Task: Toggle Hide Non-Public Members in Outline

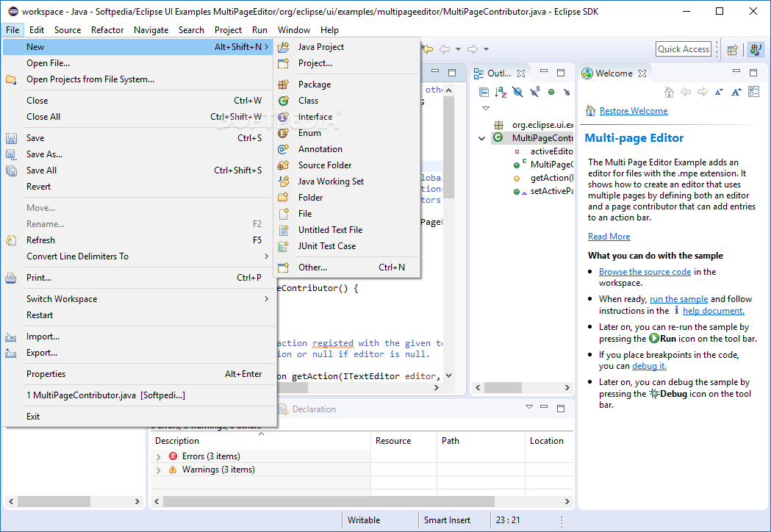Action: [x=551, y=92]
